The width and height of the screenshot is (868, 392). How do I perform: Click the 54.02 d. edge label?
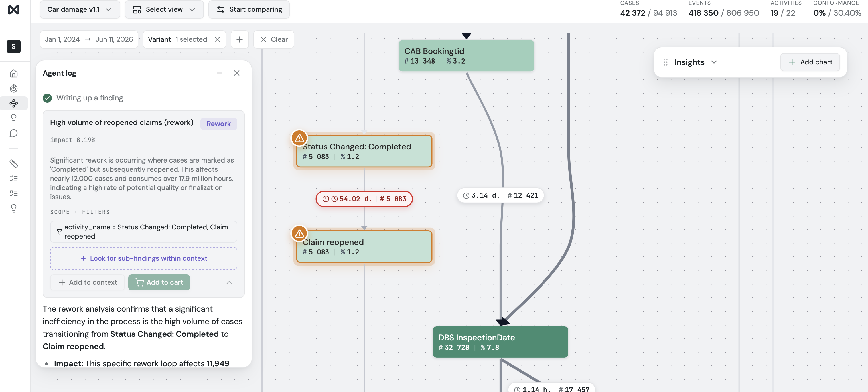pos(364,199)
